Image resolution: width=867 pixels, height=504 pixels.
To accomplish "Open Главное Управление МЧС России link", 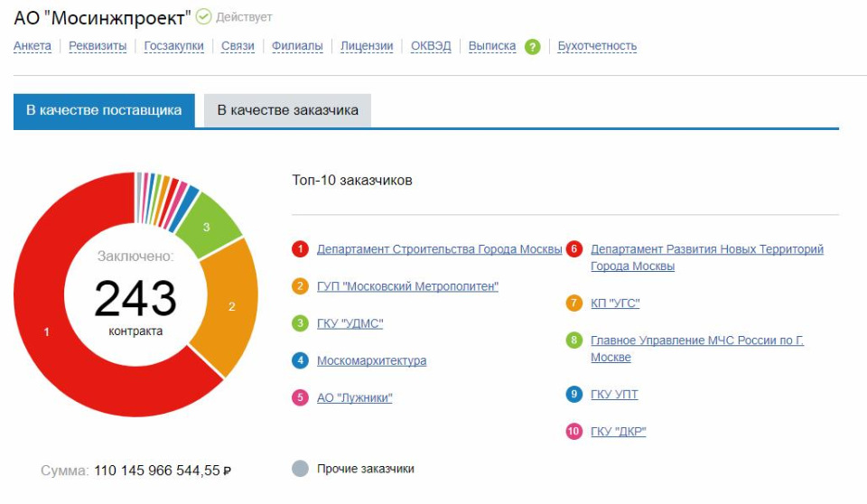I will [x=697, y=349].
